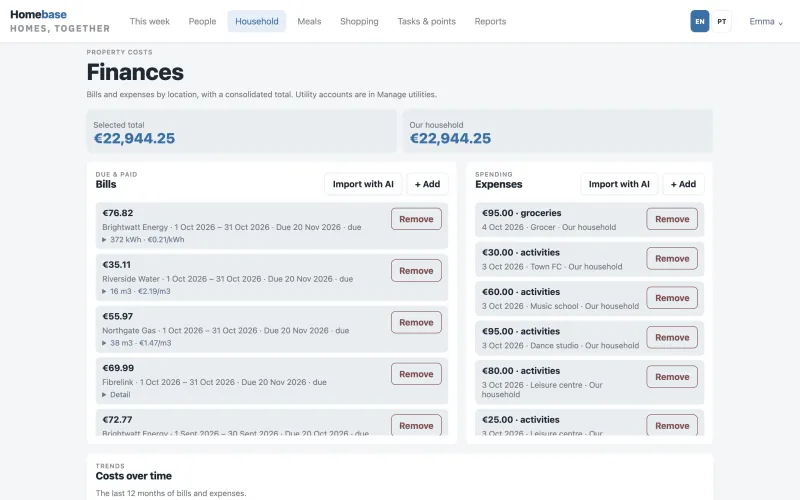
Task: Open the Meals tab
Action: pos(309,21)
